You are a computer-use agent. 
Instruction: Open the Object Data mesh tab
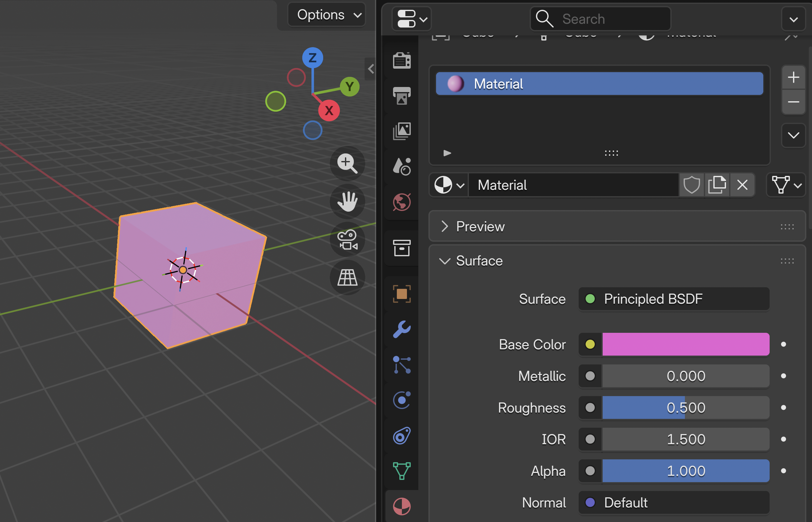(x=402, y=471)
